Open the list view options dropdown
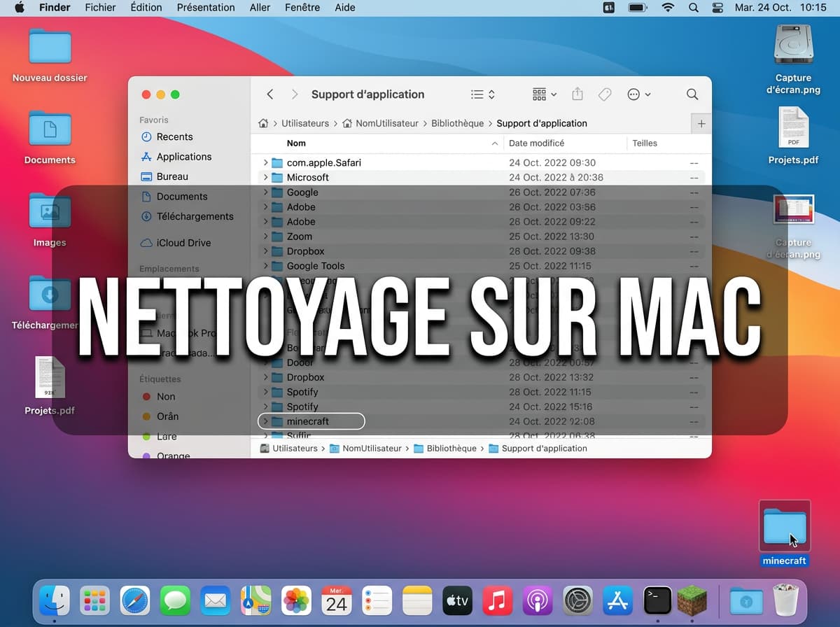The width and height of the screenshot is (840, 627). pos(483,94)
